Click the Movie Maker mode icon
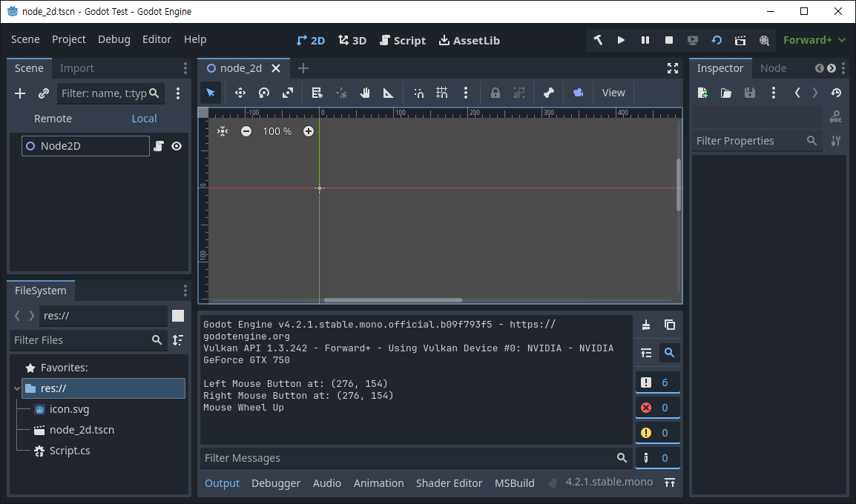This screenshot has width=856, height=504. (x=764, y=40)
